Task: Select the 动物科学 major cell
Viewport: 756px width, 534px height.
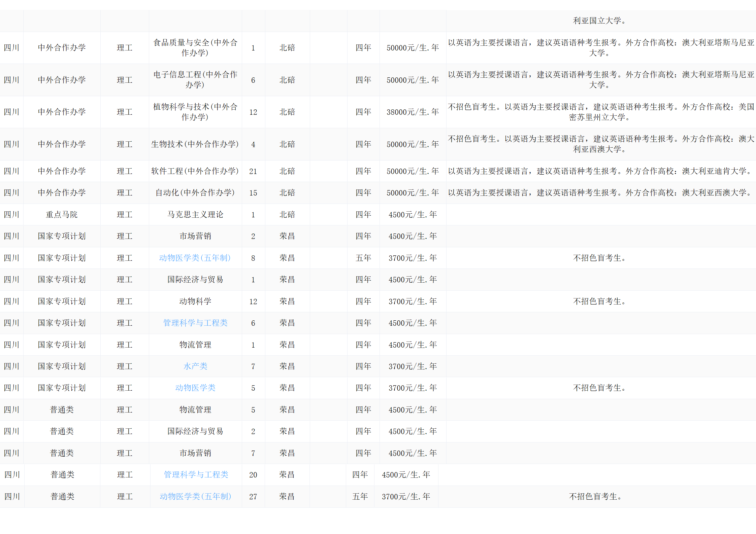Action: tap(195, 301)
